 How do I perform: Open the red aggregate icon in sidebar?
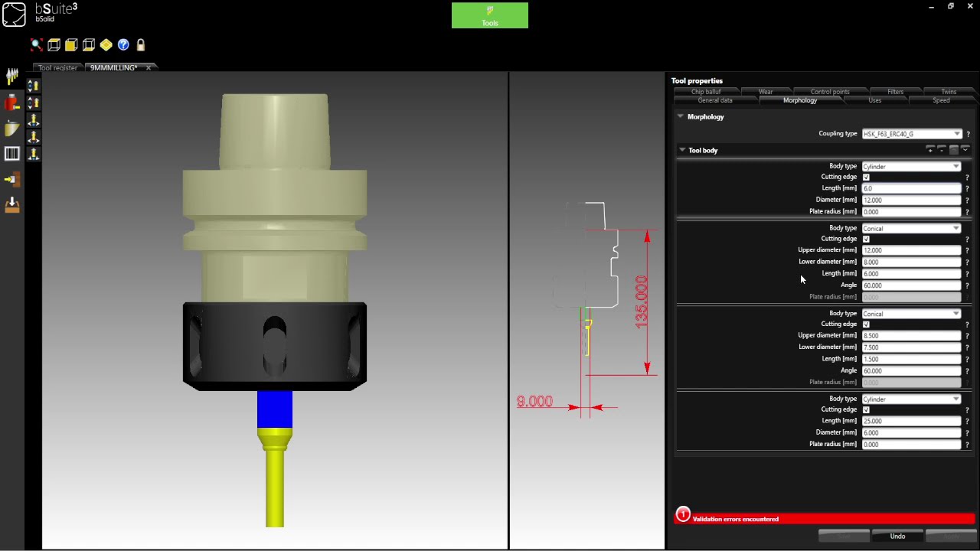12,103
